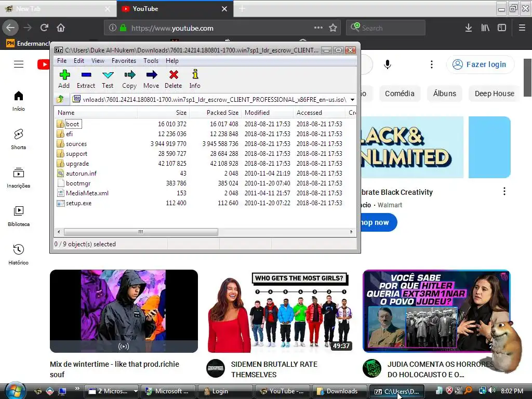Screen dimensions: 532x399
Task: Select the efi folder
Action: [x=69, y=134]
